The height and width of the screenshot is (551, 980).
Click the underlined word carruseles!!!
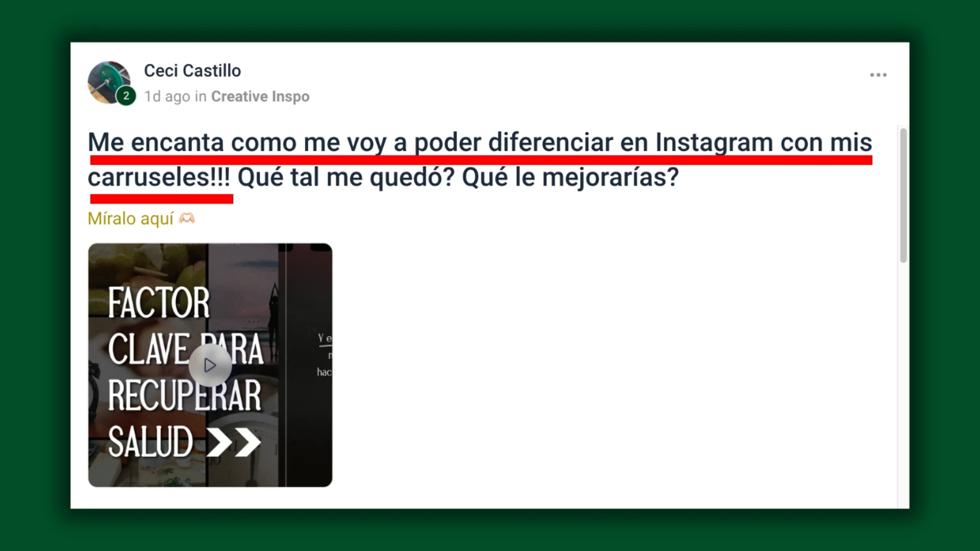pos(159,178)
